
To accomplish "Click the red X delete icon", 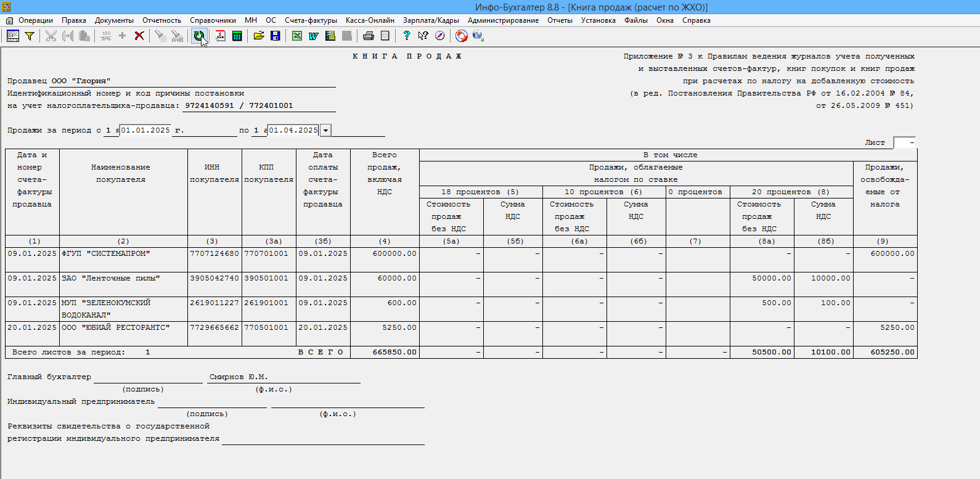I will [139, 36].
